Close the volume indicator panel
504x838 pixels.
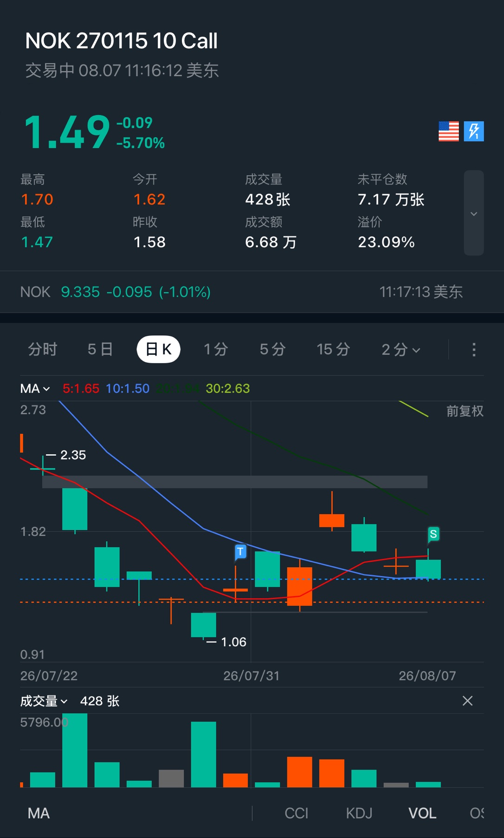pos(467,701)
